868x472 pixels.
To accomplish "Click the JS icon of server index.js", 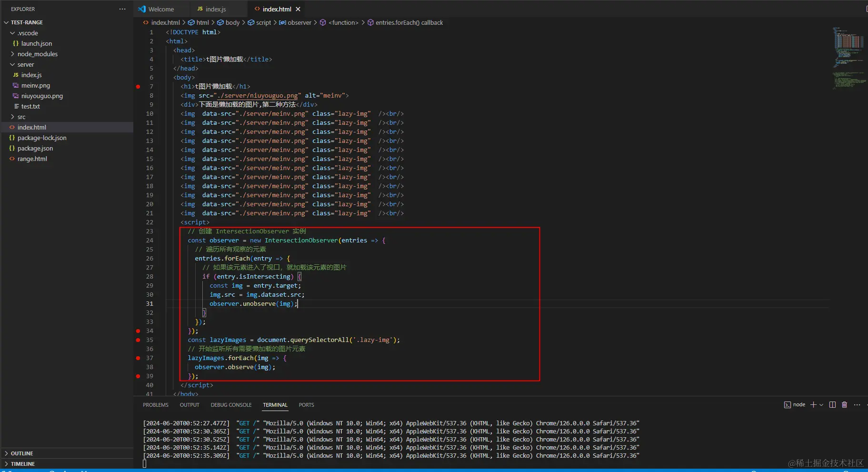I will pyautogui.click(x=16, y=75).
